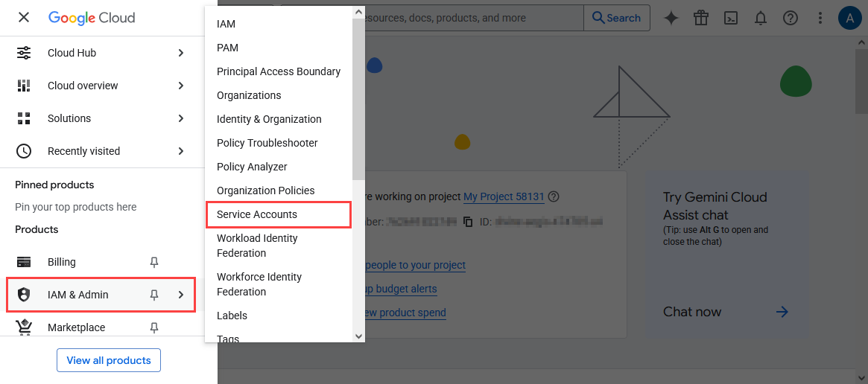Copy the project number using copy icon
The image size is (868, 384).
tap(468, 222)
